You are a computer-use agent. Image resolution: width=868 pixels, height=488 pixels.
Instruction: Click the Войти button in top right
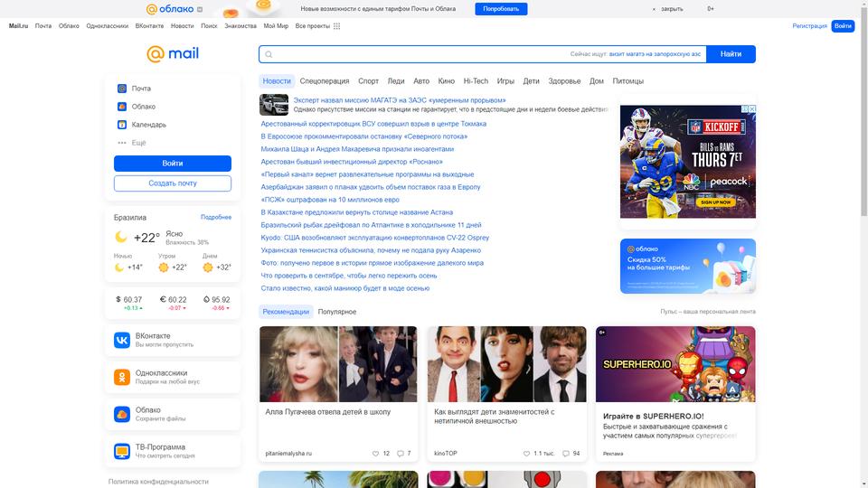pyautogui.click(x=843, y=26)
